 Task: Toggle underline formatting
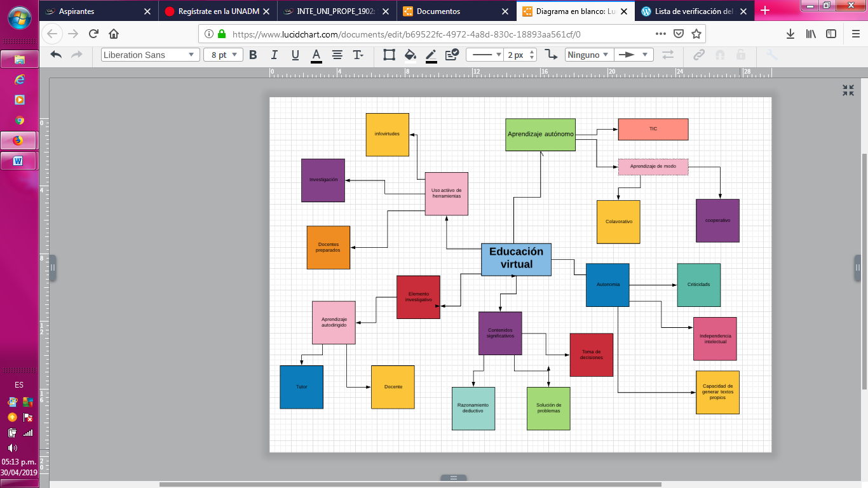coord(295,55)
